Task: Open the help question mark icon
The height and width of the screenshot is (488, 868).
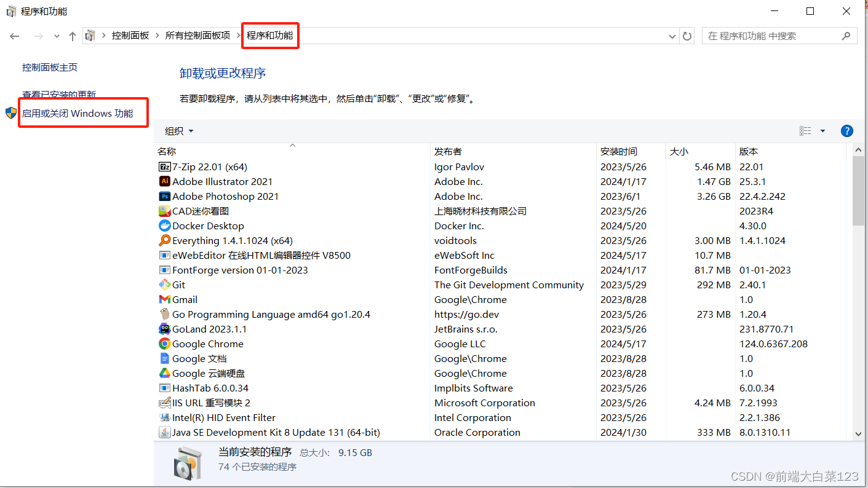Action: point(846,131)
